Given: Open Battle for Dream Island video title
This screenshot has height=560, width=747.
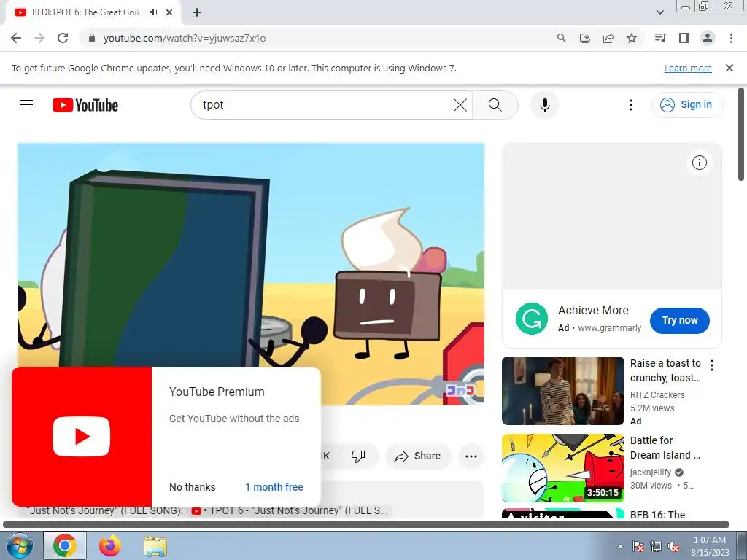Looking at the screenshot, I should [x=665, y=447].
